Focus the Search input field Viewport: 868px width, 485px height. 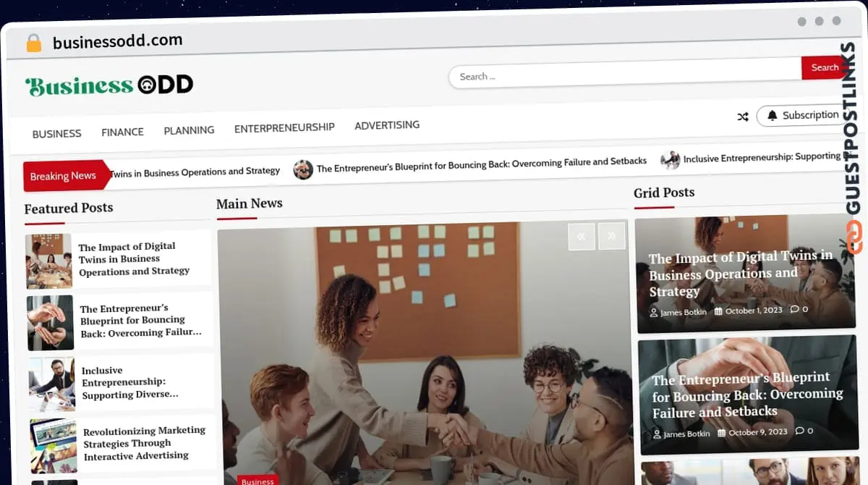625,73
